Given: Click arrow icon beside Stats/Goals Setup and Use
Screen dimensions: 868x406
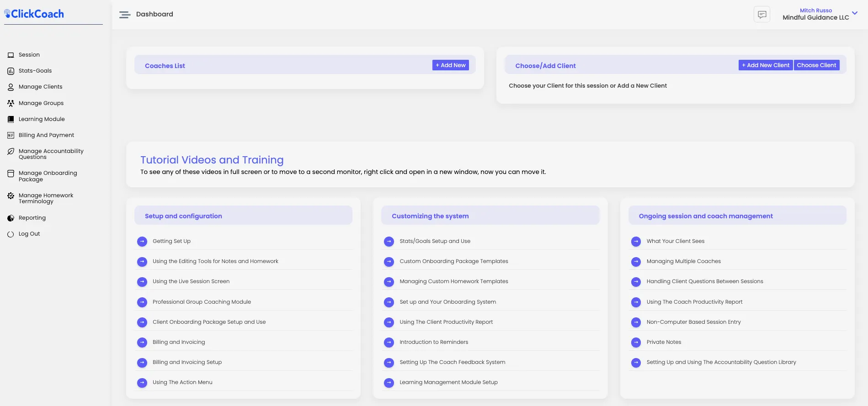Looking at the screenshot, I should 389,242.
